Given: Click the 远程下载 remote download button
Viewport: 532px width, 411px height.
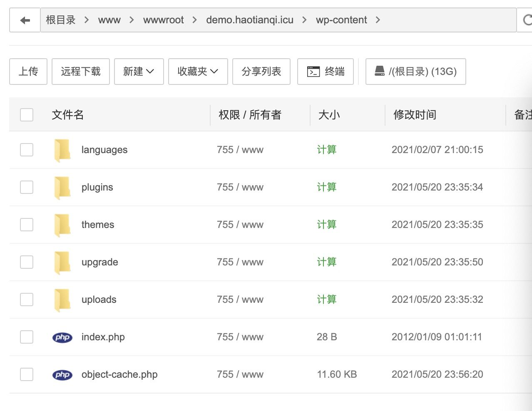Looking at the screenshot, I should pyautogui.click(x=80, y=71).
